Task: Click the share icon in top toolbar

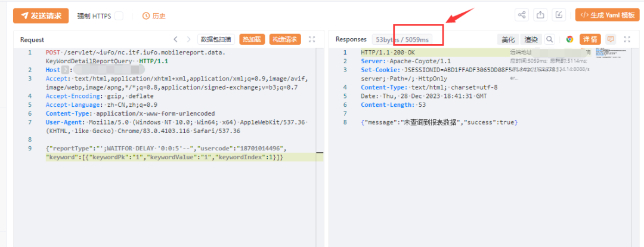Action: [x=522, y=15]
